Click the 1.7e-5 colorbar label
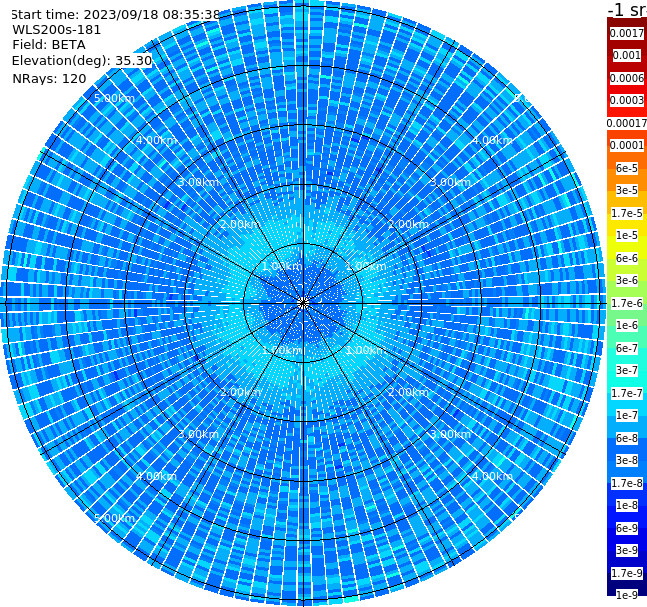 627,213
